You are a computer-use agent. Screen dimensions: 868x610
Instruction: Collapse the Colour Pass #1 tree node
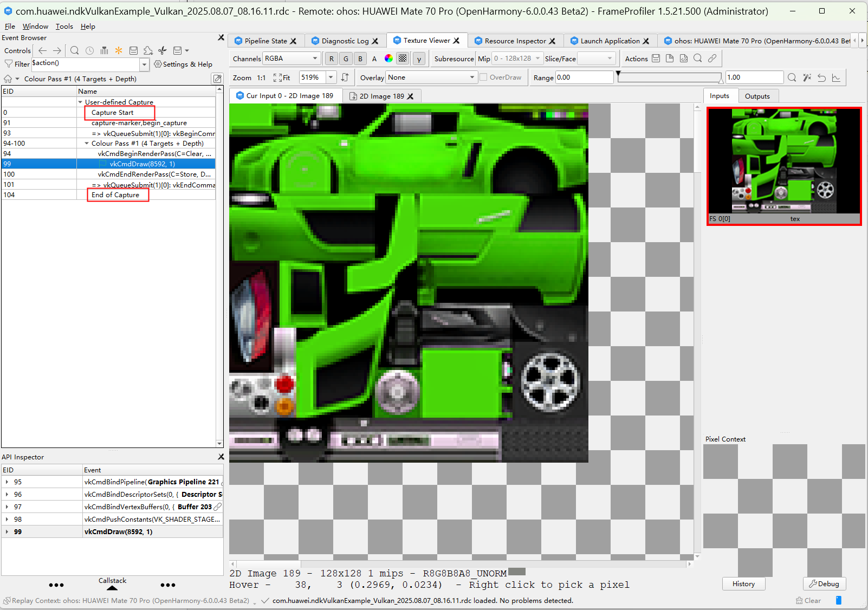(x=86, y=143)
